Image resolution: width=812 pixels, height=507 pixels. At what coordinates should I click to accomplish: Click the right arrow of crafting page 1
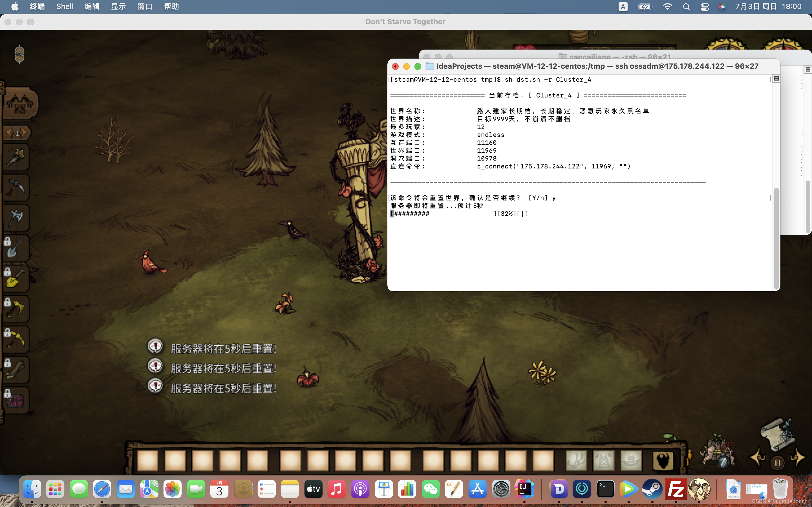[24, 133]
